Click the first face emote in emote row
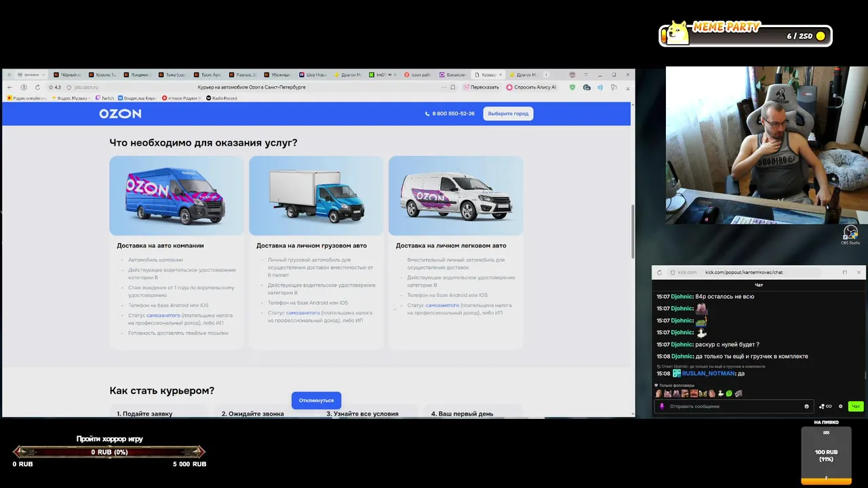Image resolution: width=868 pixels, height=488 pixels. pos(658,393)
